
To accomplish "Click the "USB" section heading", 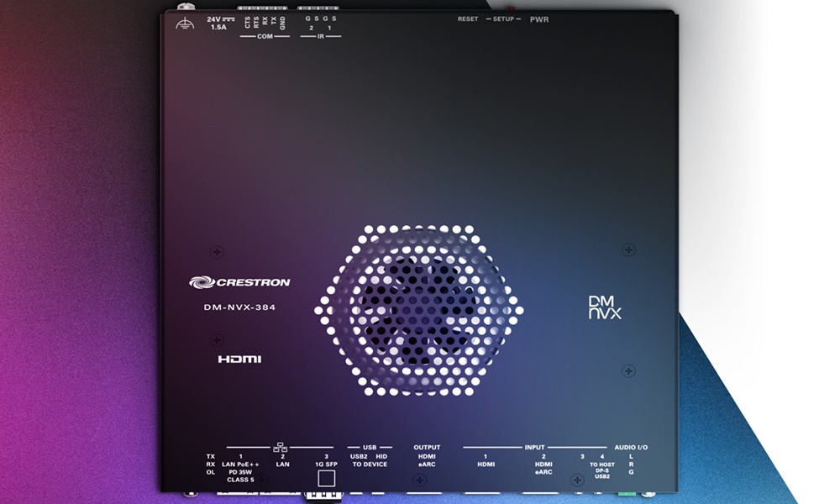I will (x=370, y=447).
